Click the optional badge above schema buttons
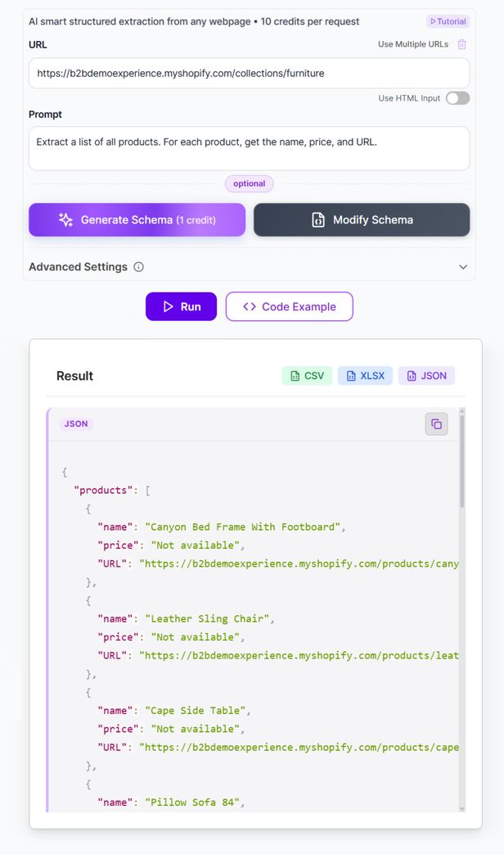The width and height of the screenshot is (504, 855). tap(249, 183)
